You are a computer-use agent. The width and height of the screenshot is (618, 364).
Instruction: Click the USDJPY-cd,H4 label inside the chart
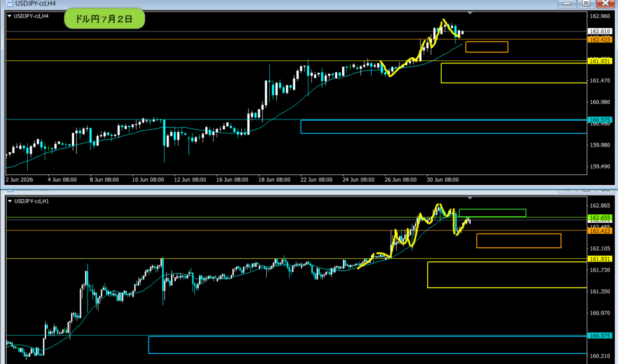click(31, 16)
